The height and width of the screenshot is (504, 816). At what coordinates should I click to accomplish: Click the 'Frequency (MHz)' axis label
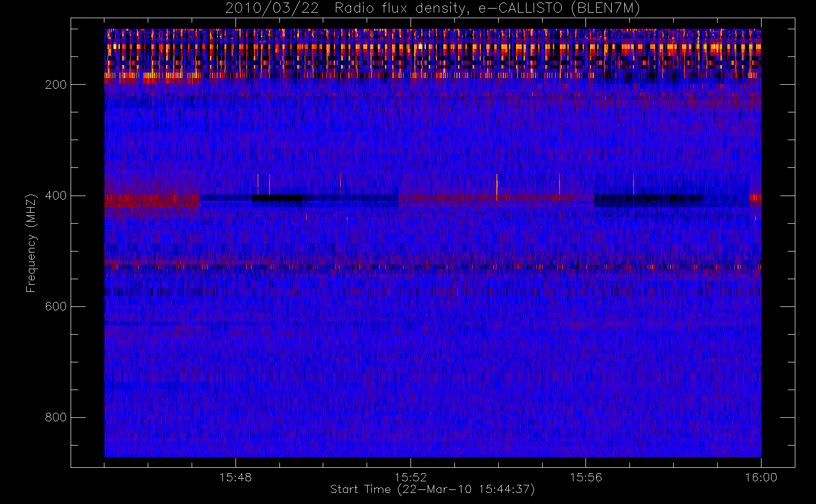(x=31, y=243)
